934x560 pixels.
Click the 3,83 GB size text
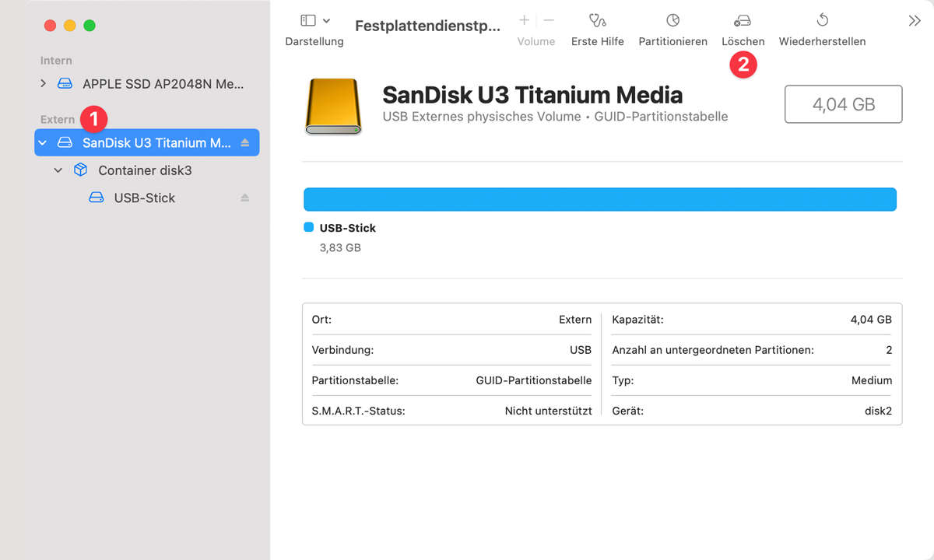coord(340,248)
